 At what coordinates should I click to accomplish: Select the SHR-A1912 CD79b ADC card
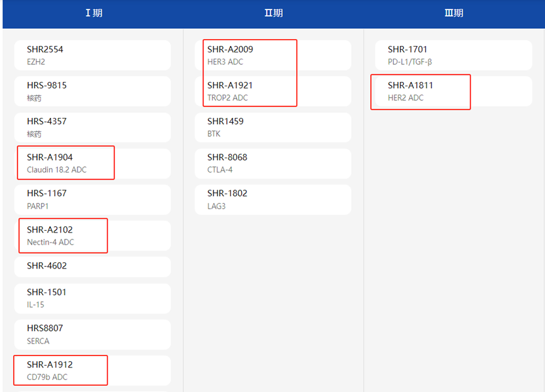coord(93,371)
